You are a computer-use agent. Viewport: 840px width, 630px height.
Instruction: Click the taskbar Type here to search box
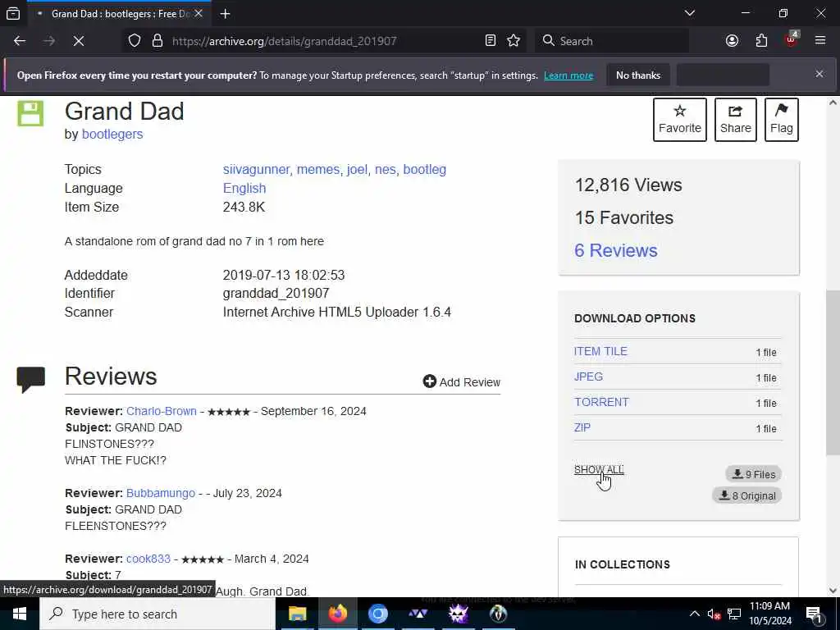(157, 614)
